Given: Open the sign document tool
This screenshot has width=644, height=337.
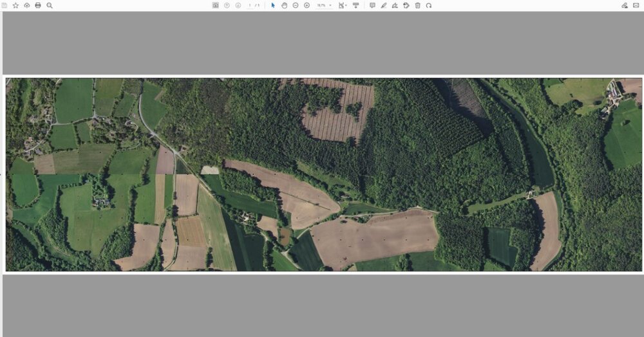Looking at the screenshot, I should (395, 5).
